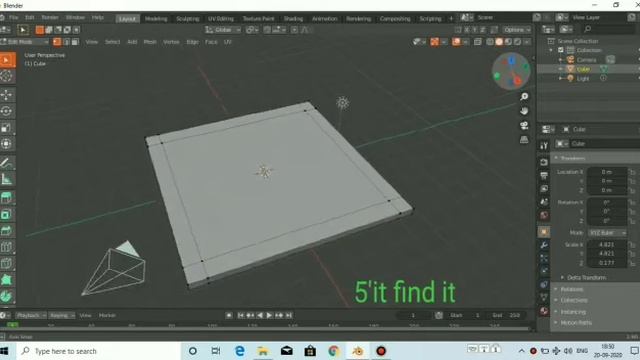The image size is (640, 360).
Task: Uncheck the Collection checkbox in outliner
Action: 561,50
